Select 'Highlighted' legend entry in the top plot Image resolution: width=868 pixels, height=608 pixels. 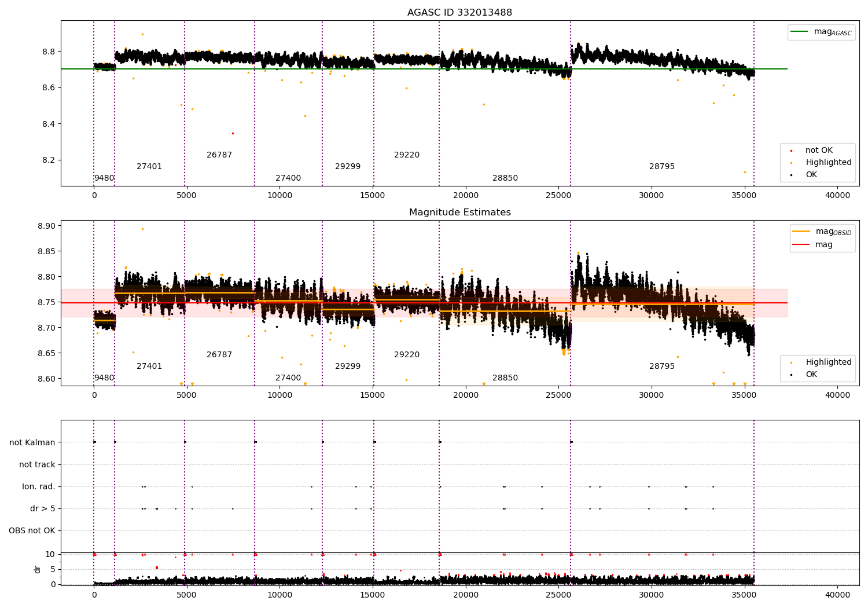[829, 162]
